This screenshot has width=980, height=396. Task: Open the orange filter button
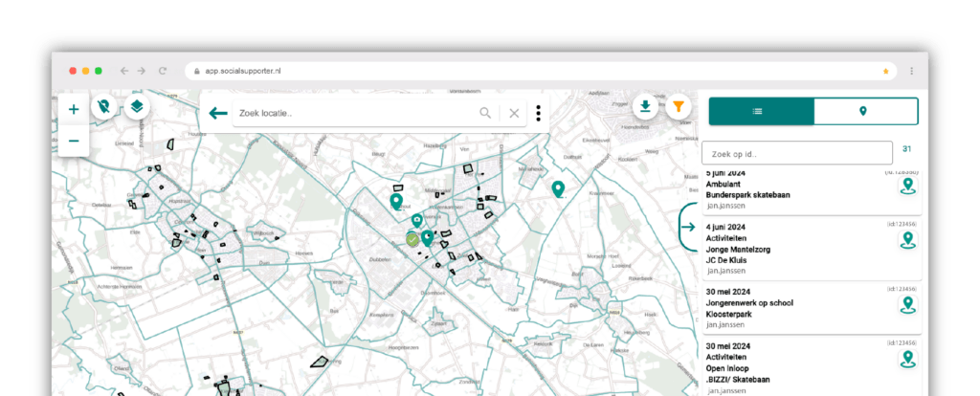[679, 106]
